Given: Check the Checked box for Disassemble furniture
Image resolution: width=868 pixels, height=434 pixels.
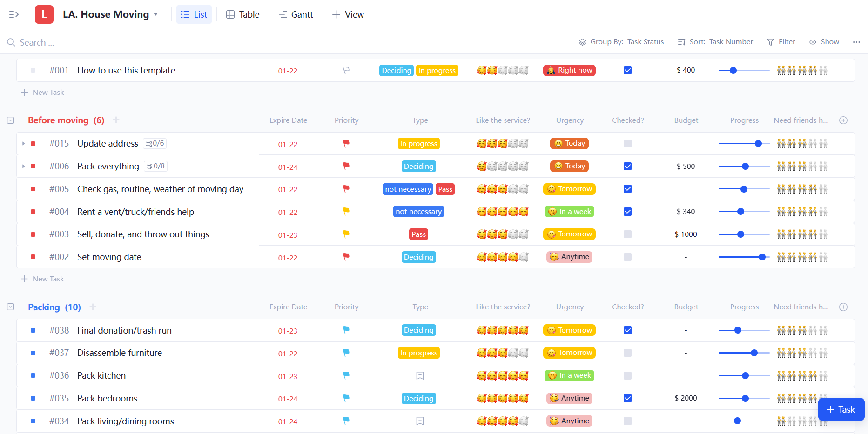Looking at the screenshot, I should coord(627,353).
